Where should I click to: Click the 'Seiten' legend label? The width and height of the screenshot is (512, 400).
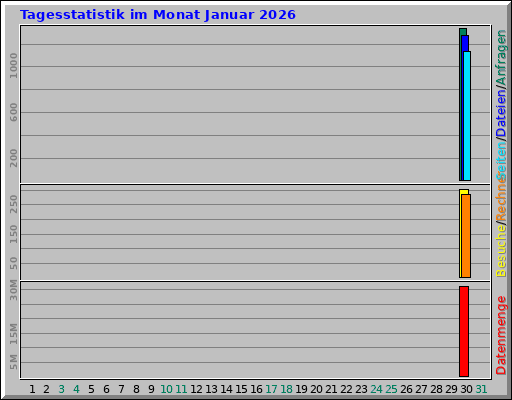pyautogui.click(x=501, y=161)
